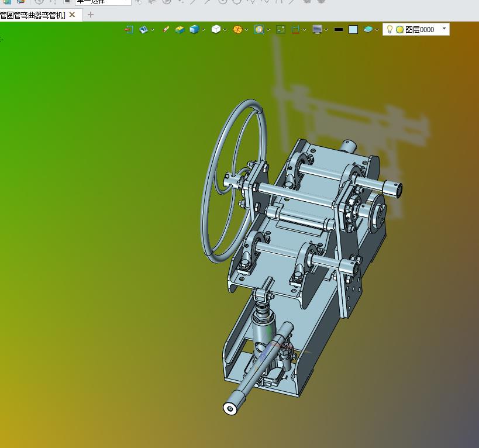
Task: Expand the dimension measure icon dropdown arrow
Action: tap(304, 30)
